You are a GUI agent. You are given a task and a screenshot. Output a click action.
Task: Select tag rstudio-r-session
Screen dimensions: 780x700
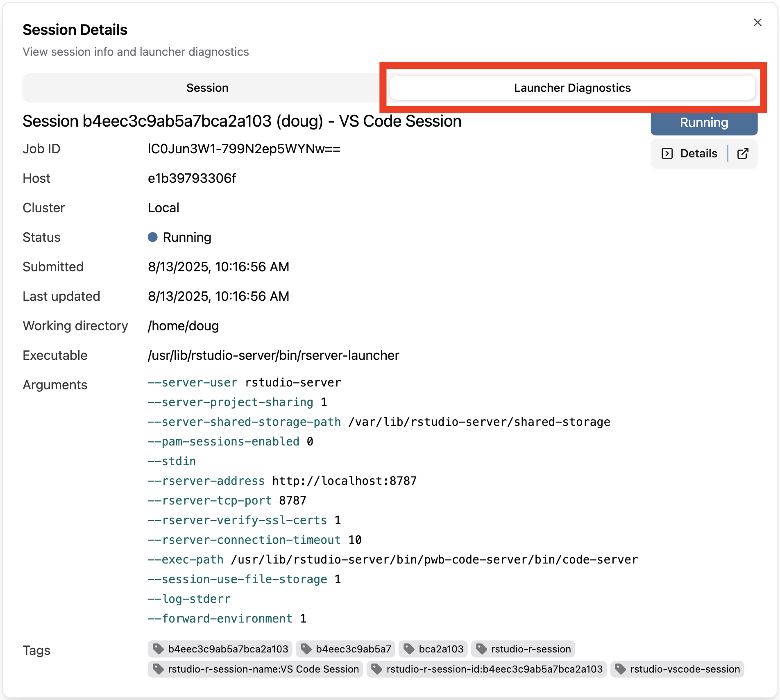point(523,649)
